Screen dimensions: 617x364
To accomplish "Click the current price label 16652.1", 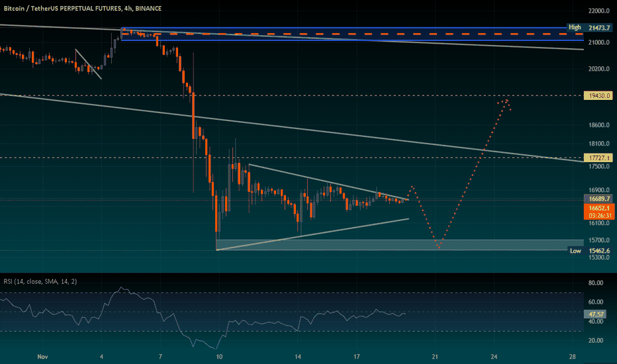I will click(599, 208).
